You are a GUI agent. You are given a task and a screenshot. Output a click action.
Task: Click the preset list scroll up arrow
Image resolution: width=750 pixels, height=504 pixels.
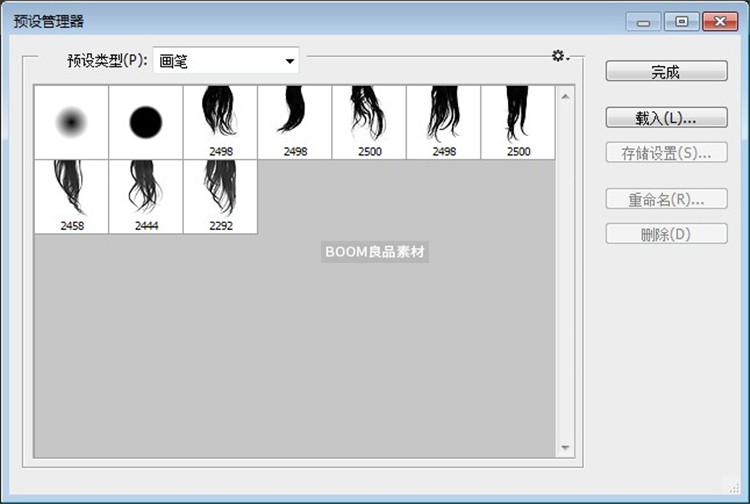(565, 96)
